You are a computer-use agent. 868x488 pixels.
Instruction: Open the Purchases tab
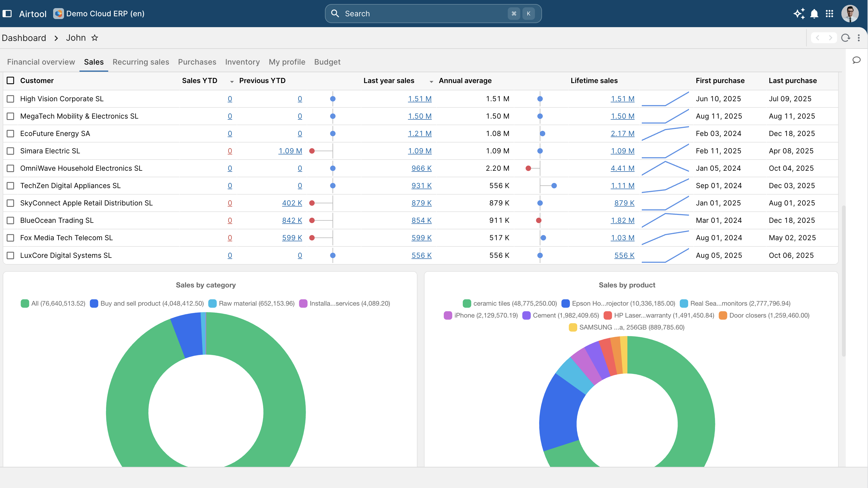(x=197, y=62)
